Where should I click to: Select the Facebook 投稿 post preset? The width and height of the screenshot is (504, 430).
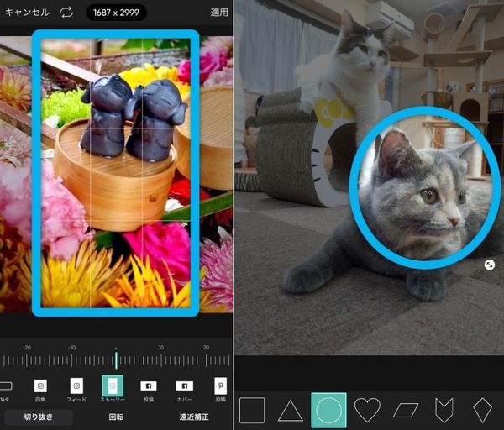click(x=149, y=391)
